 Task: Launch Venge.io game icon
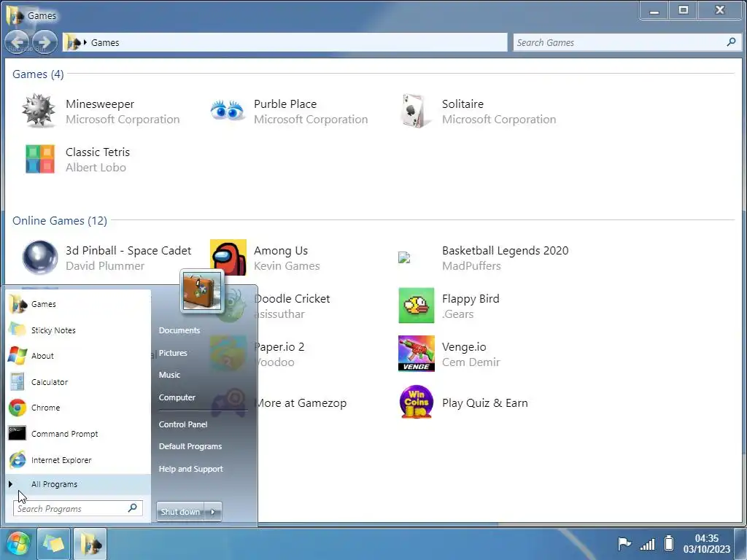pyautogui.click(x=417, y=354)
